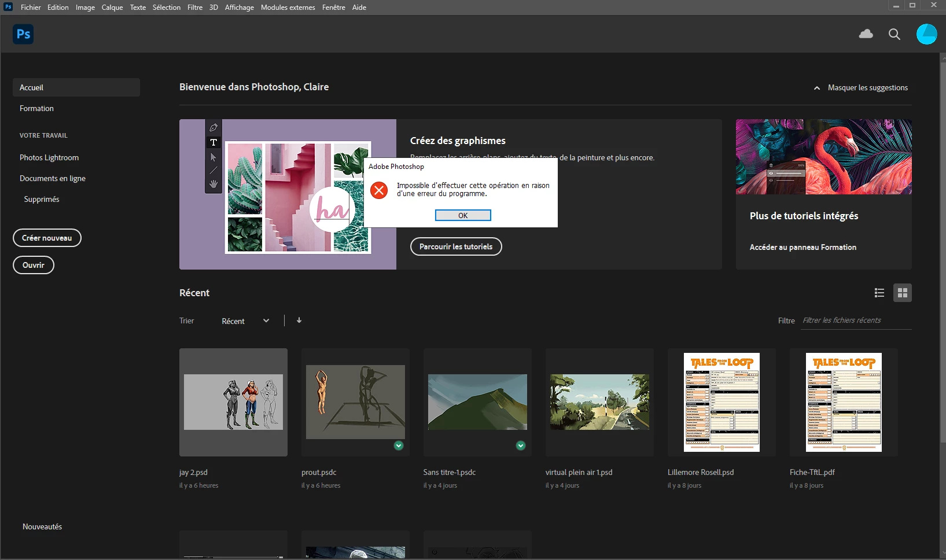Reverse sort order with arrow icon
The height and width of the screenshot is (560, 946).
(x=299, y=320)
